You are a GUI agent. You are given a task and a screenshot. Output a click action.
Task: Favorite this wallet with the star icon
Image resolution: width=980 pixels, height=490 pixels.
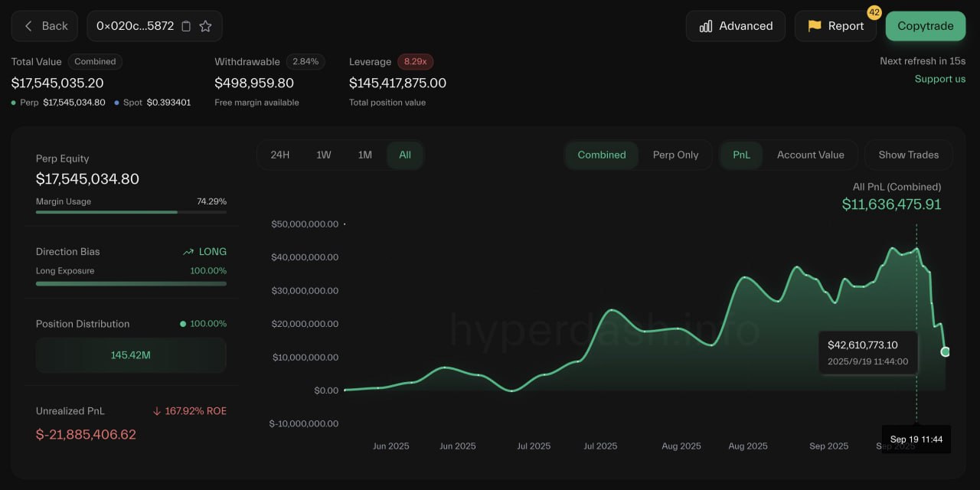[205, 26]
